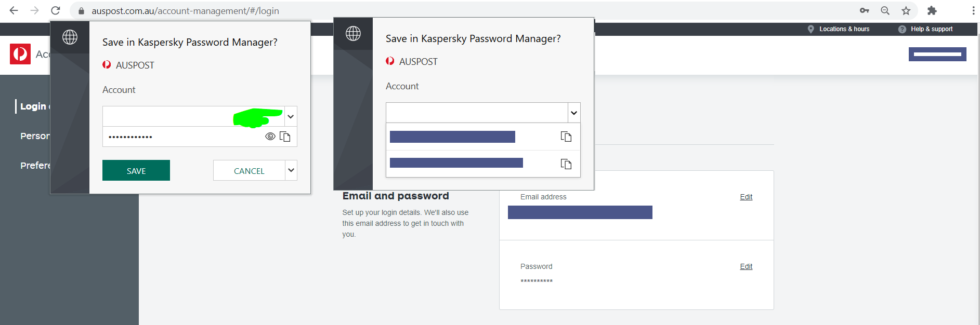Click Edit link beside Password

746,266
